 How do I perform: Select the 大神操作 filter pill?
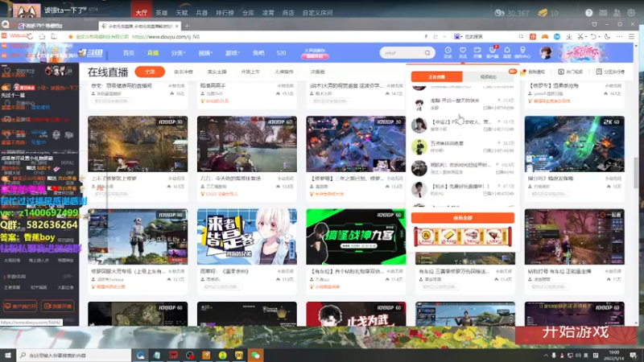pos(284,72)
